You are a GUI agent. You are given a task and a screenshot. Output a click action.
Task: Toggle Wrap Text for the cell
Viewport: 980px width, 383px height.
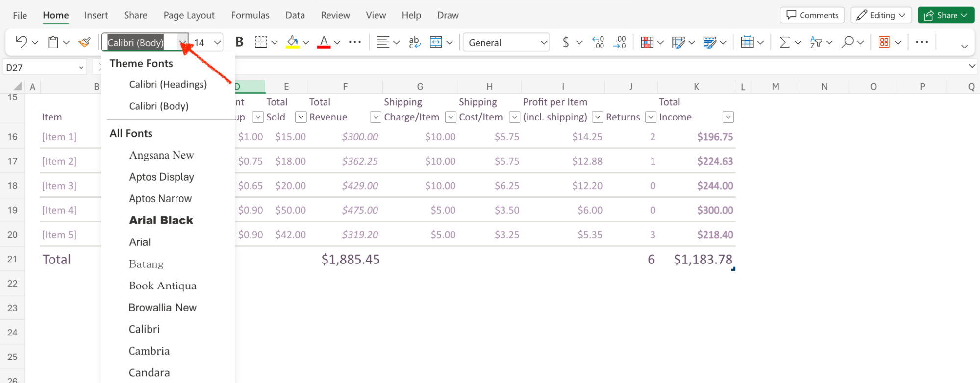[x=414, y=42]
